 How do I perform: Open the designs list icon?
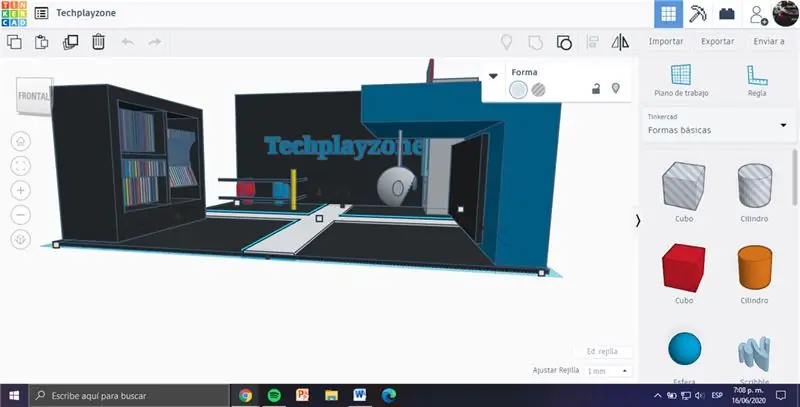click(41, 13)
